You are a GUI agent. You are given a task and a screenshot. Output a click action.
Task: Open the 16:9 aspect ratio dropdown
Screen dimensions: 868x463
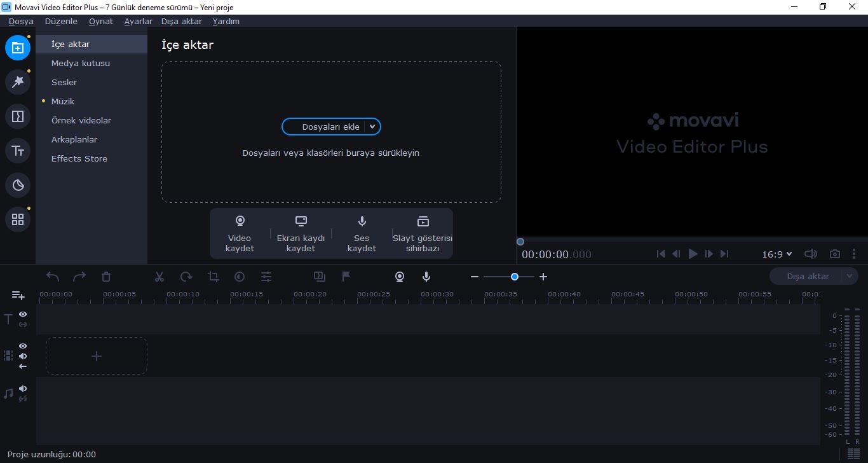click(x=777, y=254)
